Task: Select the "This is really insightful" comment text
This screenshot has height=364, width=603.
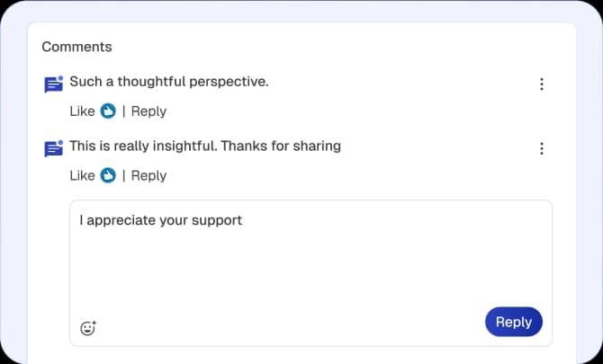Action: (205, 146)
